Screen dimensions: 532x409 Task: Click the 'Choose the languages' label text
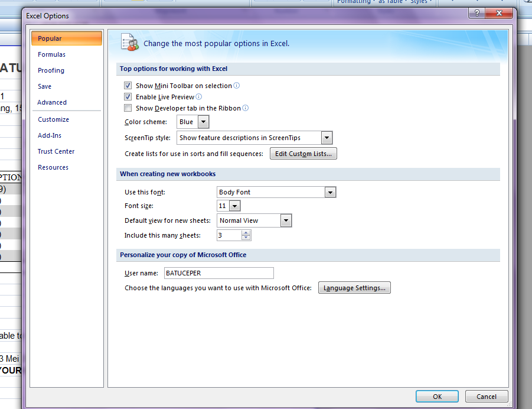(x=218, y=288)
